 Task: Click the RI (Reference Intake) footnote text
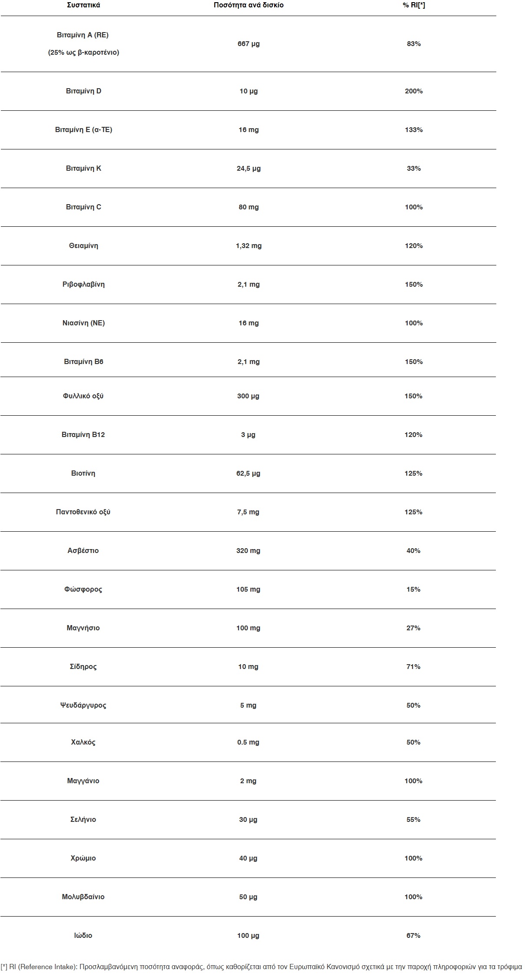(x=261, y=967)
